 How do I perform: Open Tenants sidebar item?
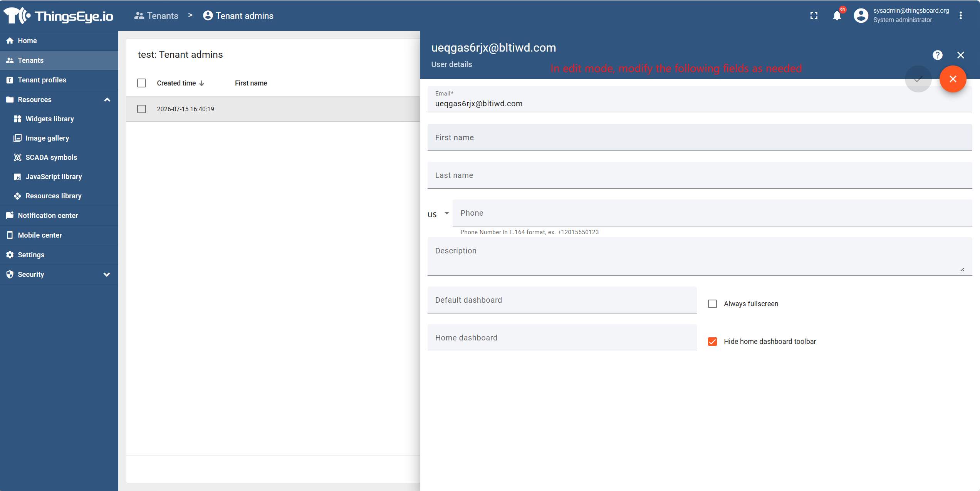(x=59, y=60)
